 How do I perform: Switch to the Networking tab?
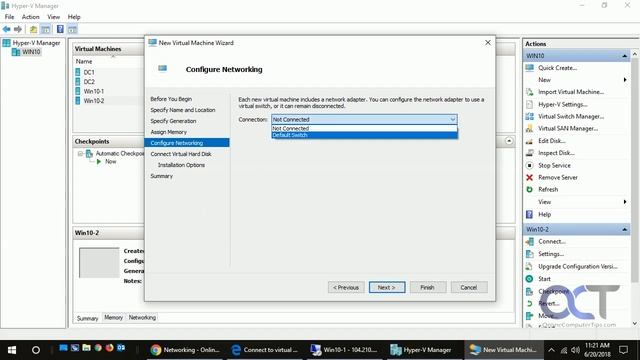point(142,318)
